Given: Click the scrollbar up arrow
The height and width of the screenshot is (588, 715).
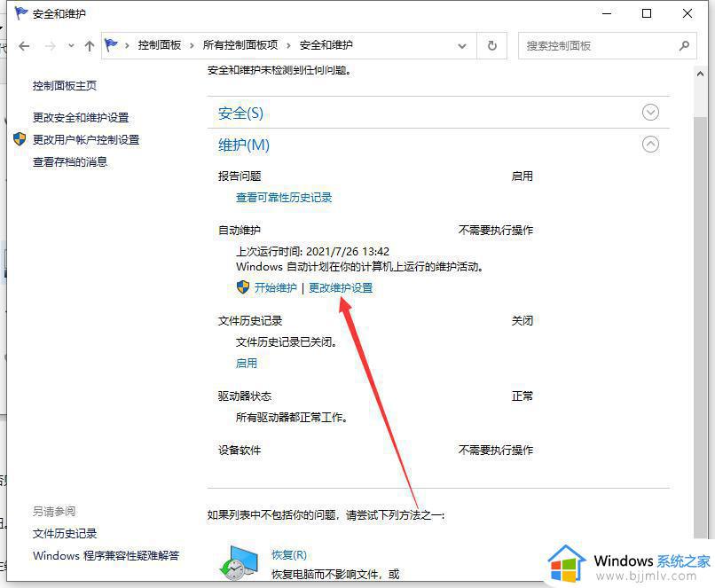Looking at the screenshot, I should 701,74.
